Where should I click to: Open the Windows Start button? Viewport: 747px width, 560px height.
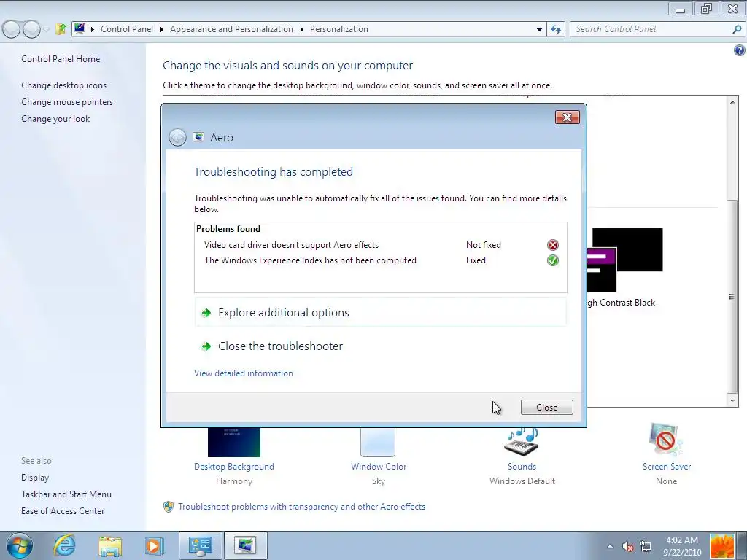pyautogui.click(x=20, y=545)
